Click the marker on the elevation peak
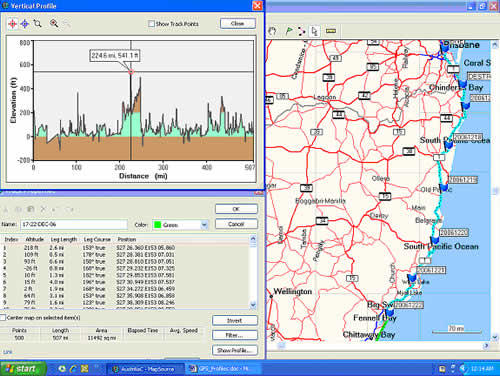 pos(131,72)
